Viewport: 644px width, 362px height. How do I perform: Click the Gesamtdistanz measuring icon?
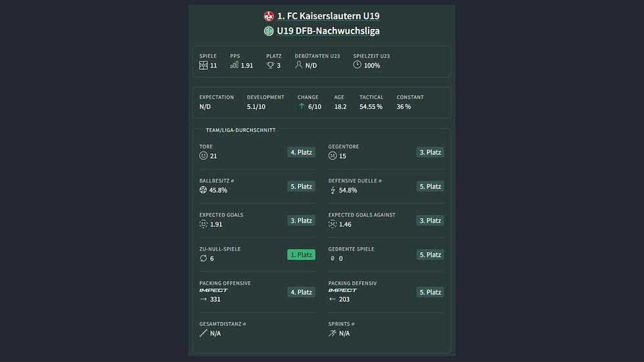(x=204, y=333)
